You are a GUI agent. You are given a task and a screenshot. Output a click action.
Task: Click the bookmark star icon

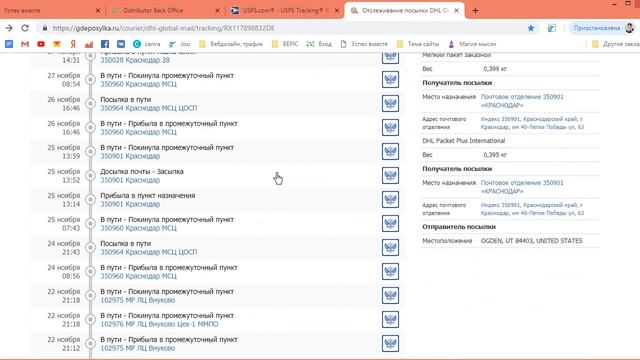[x=531, y=28]
